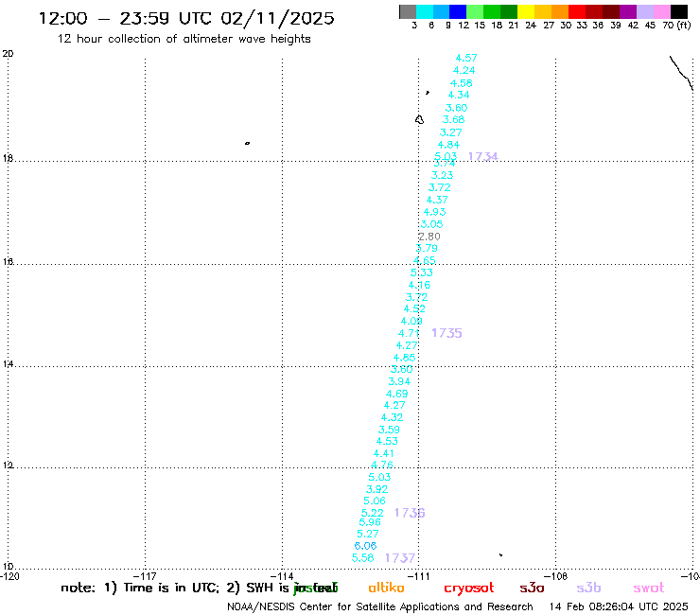700x615 pixels.
Task: Click the '1735' time stamp label
Action: [446, 333]
